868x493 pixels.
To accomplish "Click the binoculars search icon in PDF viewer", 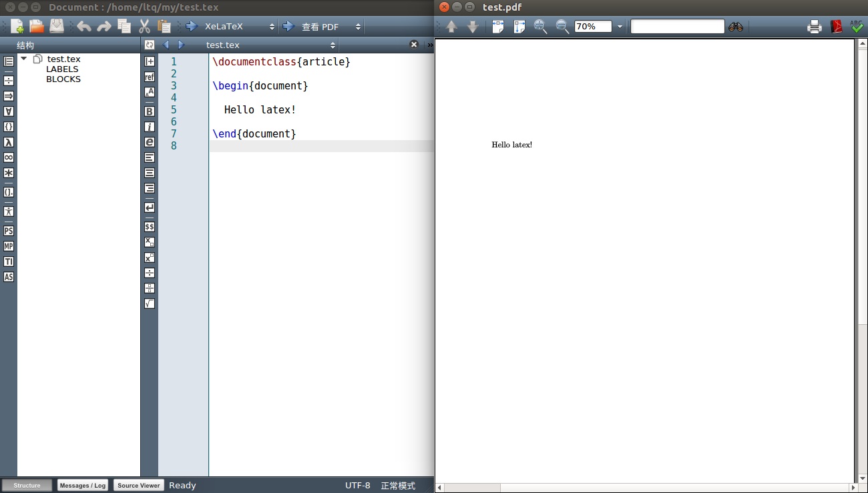I will pyautogui.click(x=736, y=27).
